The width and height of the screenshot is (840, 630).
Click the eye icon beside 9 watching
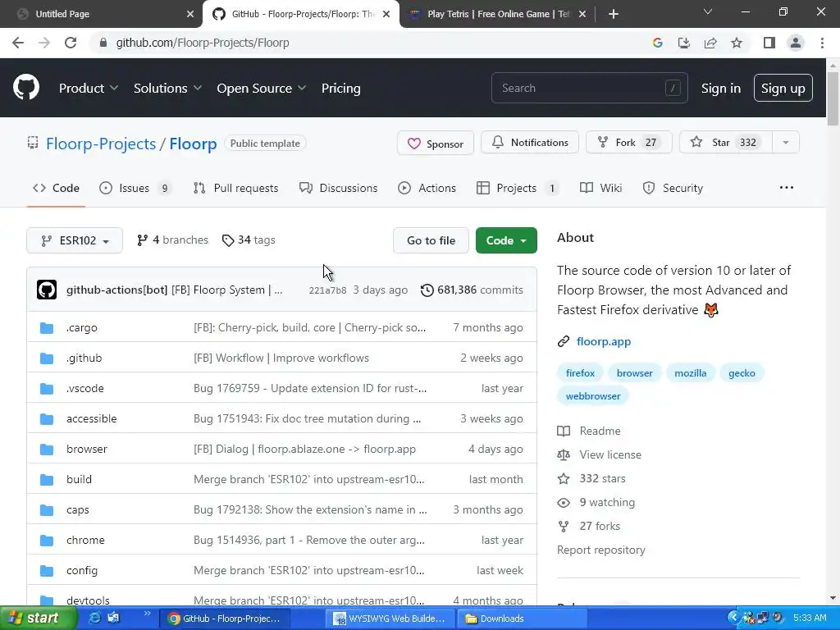point(563,503)
